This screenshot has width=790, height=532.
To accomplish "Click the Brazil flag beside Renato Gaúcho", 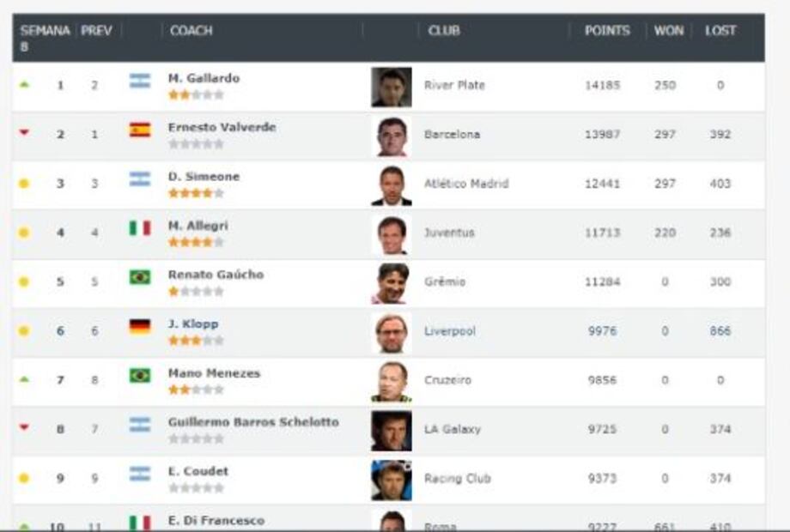I will click(139, 277).
